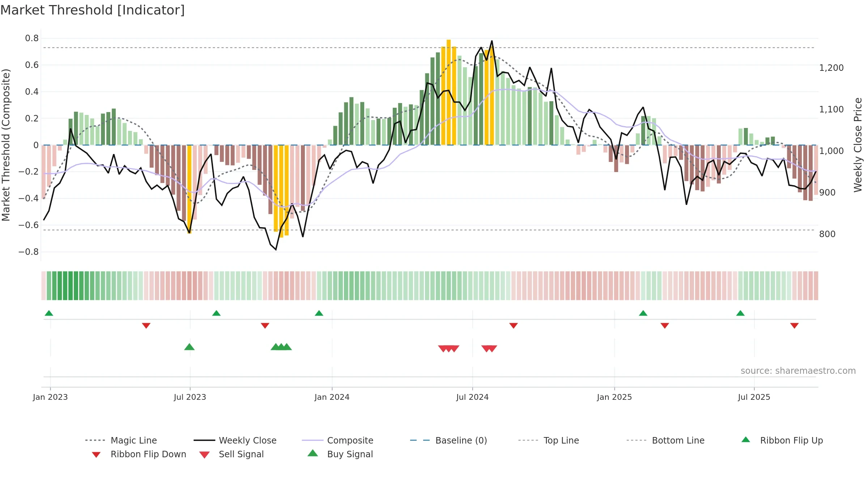Toggle the Ribbon Flip Up legend entry
The height and width of the screenshot is (488, 868).
782,440
